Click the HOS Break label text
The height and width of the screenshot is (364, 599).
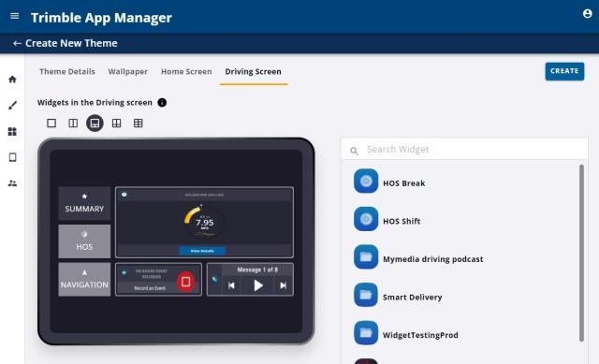(x=403, y=183)
